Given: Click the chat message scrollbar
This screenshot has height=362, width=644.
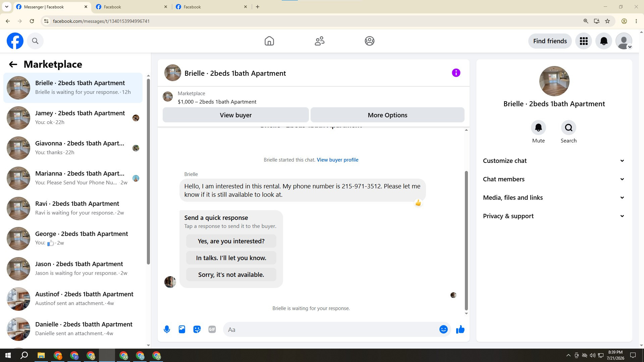Looking at the screenshot, I should click(466, 240).
